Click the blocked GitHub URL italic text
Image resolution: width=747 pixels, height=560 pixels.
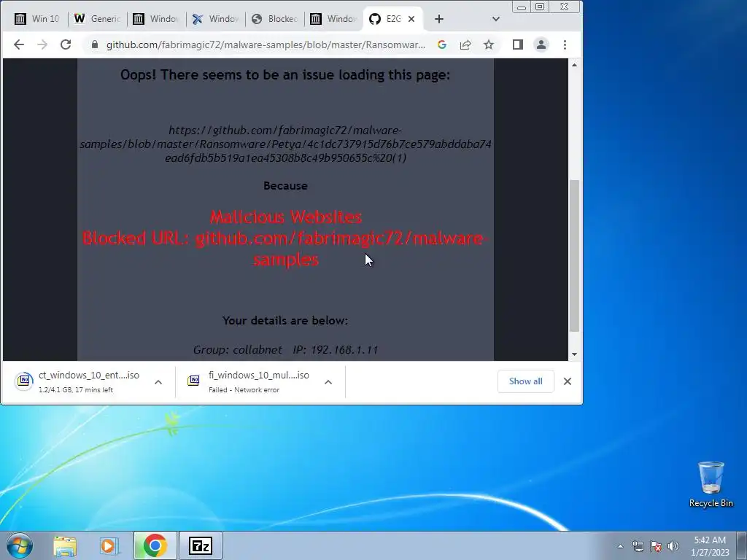click(x=285, y=144)
